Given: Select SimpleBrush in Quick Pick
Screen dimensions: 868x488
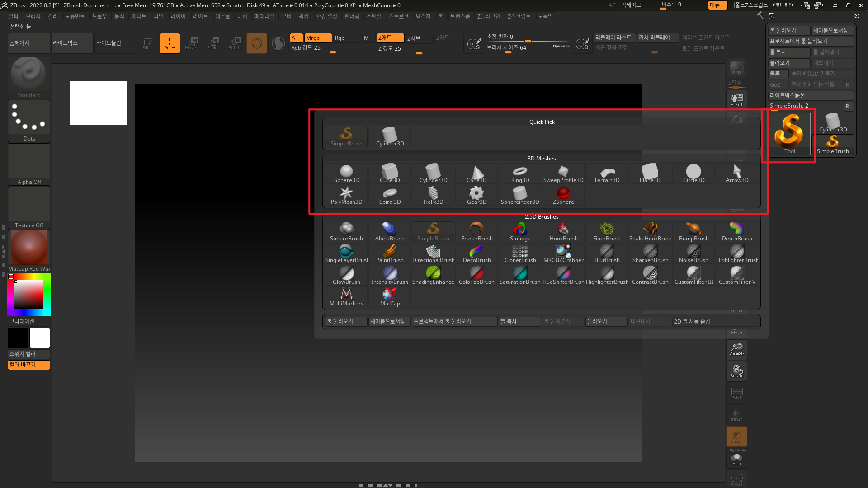Looking at the screenshot, I should [x=346, y=137].
